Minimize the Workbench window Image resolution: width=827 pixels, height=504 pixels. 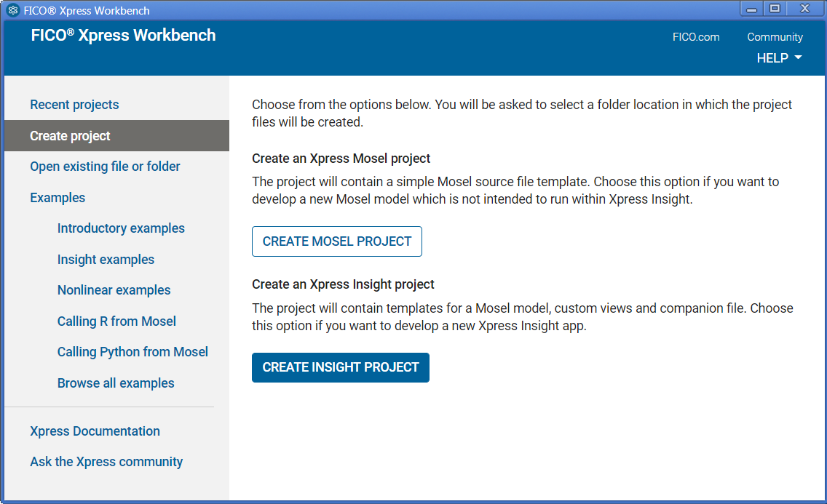(x=751, y=9)
